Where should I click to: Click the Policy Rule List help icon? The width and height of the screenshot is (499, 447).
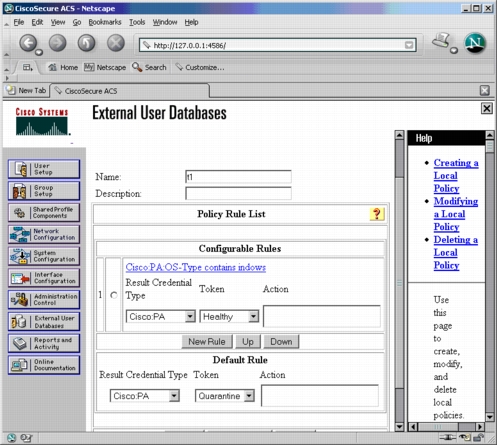pos(377,214)
